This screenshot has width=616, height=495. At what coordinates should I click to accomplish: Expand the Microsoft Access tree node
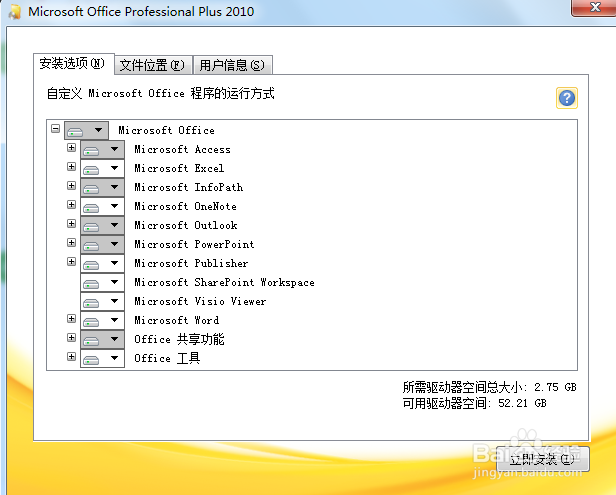tap(71, 148)
